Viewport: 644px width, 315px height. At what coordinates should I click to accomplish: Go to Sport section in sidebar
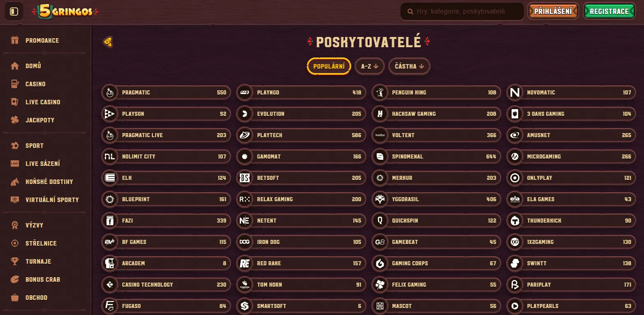(35, 145)
